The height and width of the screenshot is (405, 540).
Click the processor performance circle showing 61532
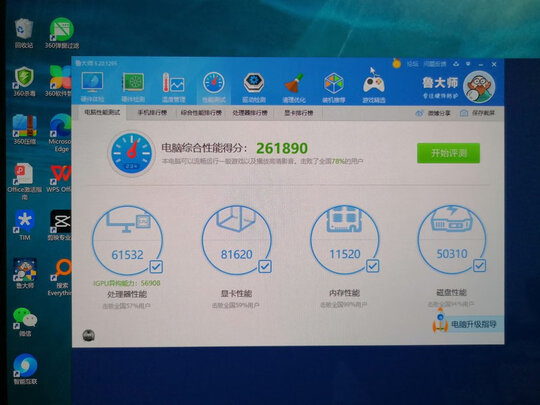point(127,240)
